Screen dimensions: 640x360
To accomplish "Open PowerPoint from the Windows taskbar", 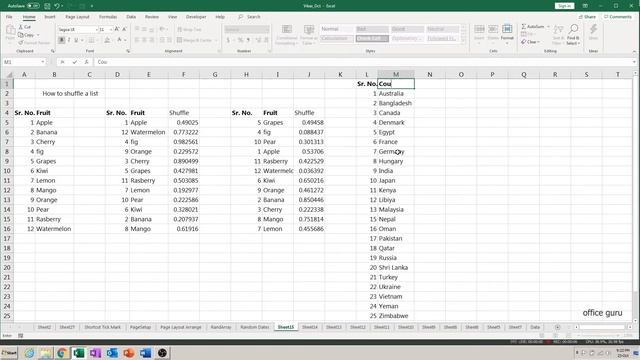I will click(x=129, y=353).
